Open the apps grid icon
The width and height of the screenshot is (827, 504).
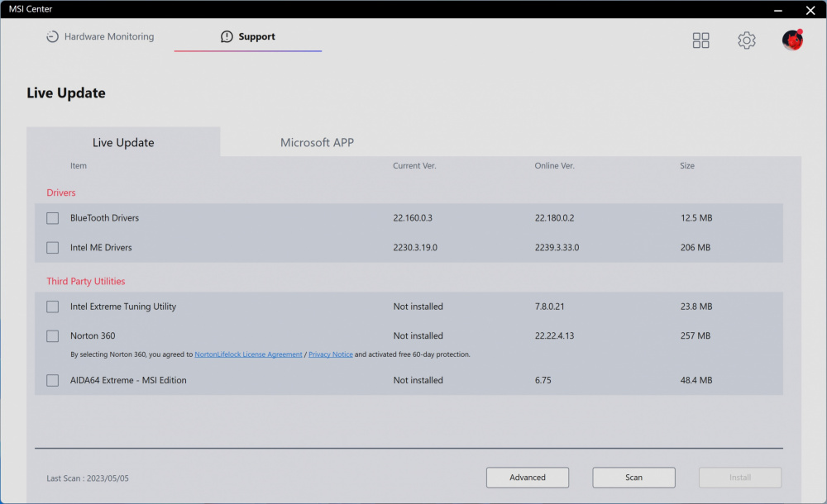click(700, 40)
